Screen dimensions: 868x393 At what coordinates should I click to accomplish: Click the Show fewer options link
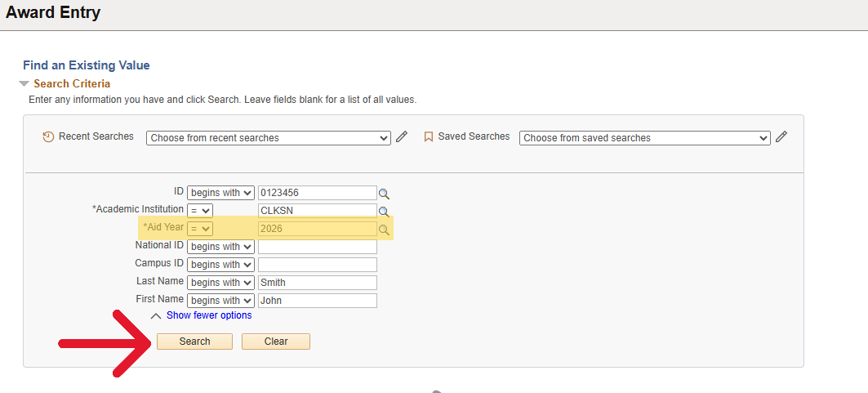pyautogui.click(x=209, y=315)
